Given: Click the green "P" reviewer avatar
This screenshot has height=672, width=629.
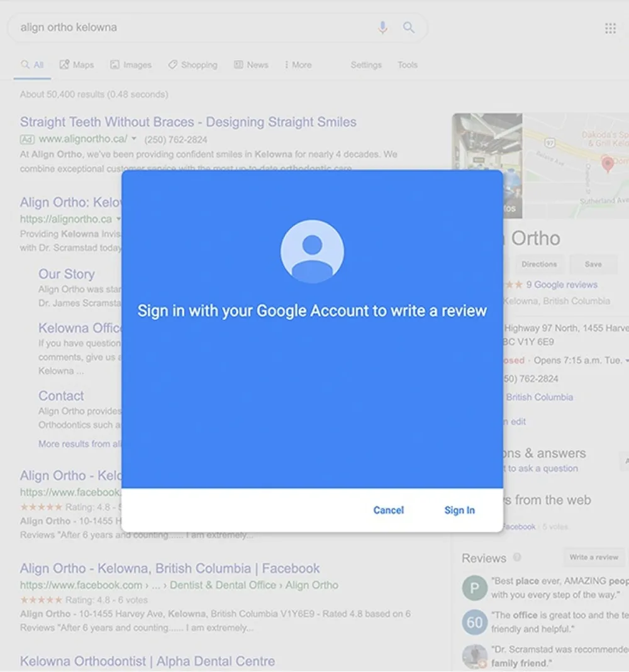Looking at the screenshot, I should tap(474, 587).
